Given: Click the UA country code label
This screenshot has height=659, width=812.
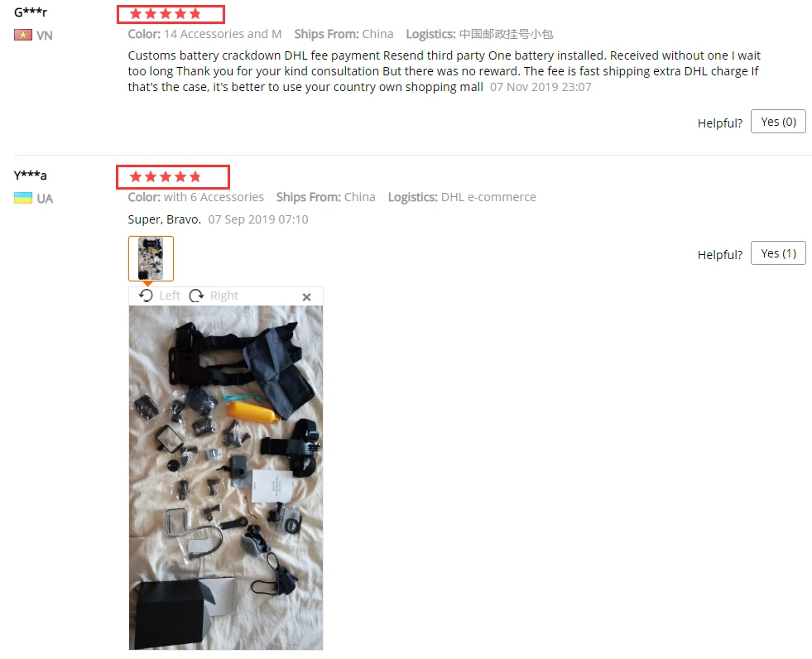Looking at the screenshot, I should point(45,199).
